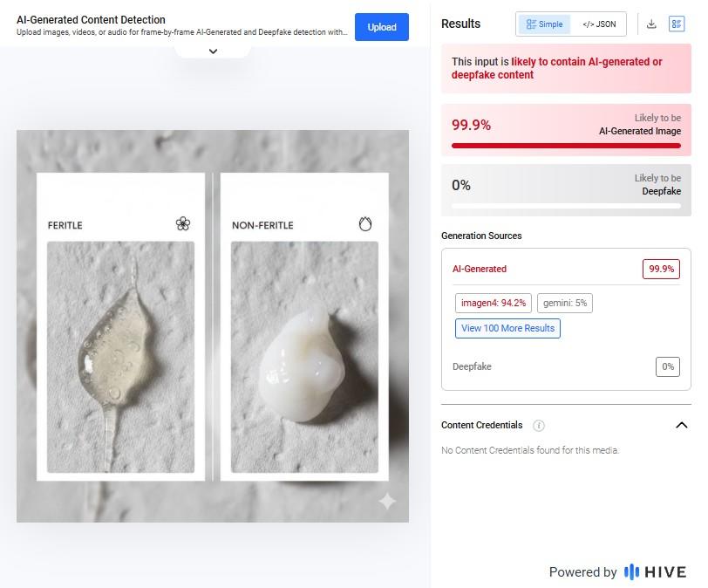The image size is (708, 588).
Task: Click the 'Powered by HIVE' logo
Action: pyautogui.click(x=617, y=572)
